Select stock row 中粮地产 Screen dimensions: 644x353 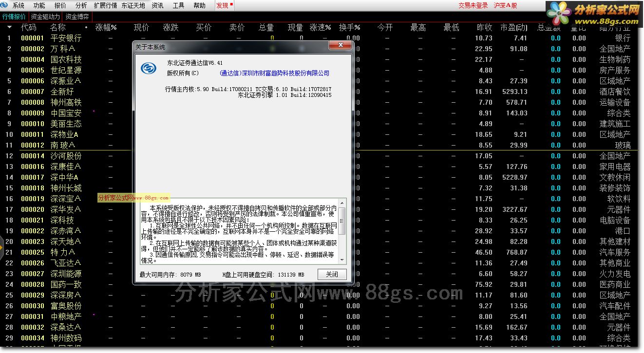[x=66, y=316]
